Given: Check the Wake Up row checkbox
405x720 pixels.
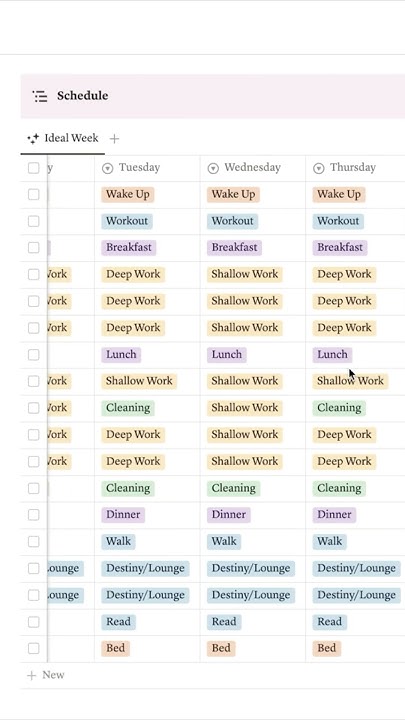Looking at the screenshot, I should pos(34,194).
